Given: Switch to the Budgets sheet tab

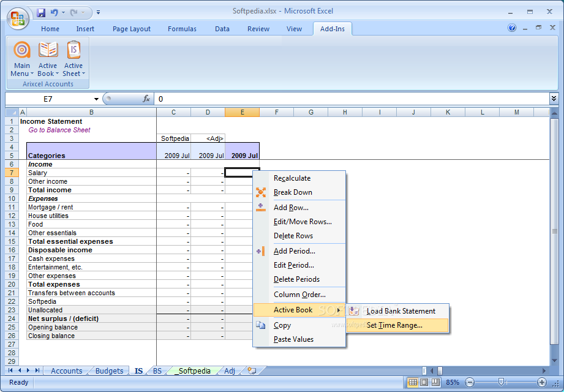Looking at the screenshot, I should [x=110, y=371].
